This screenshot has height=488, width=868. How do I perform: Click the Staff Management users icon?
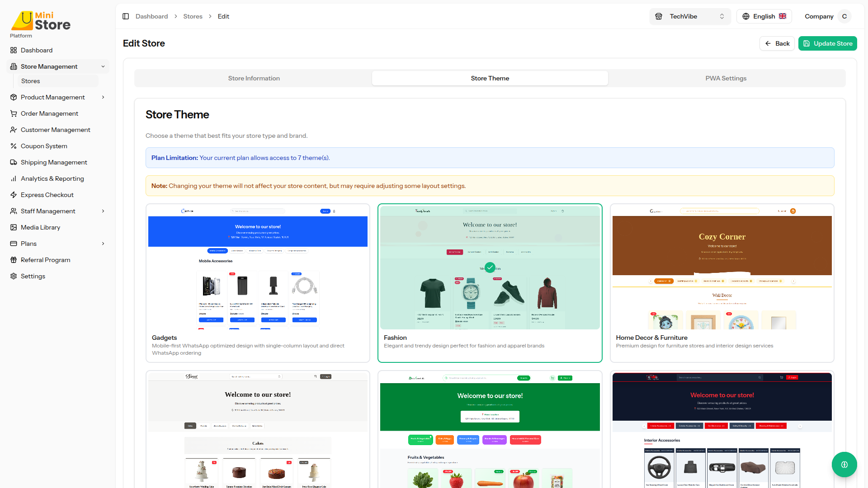click(14, 211)
